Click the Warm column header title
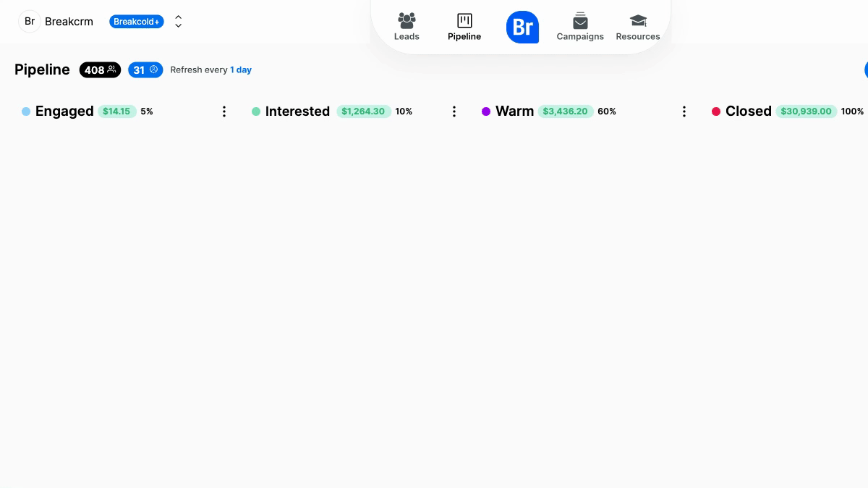This screenshot has width=868, height=488. [x=514, y=112]
